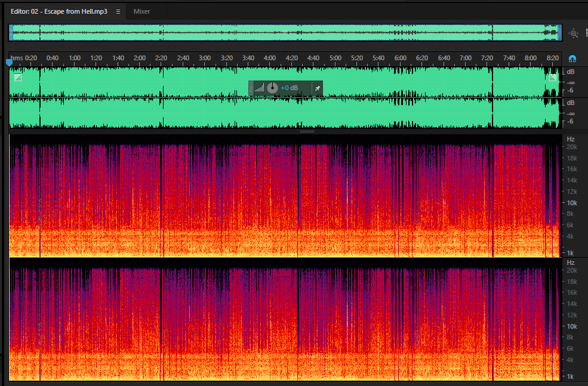Click the 2:20 mark on the time ruler

point(161,58)
